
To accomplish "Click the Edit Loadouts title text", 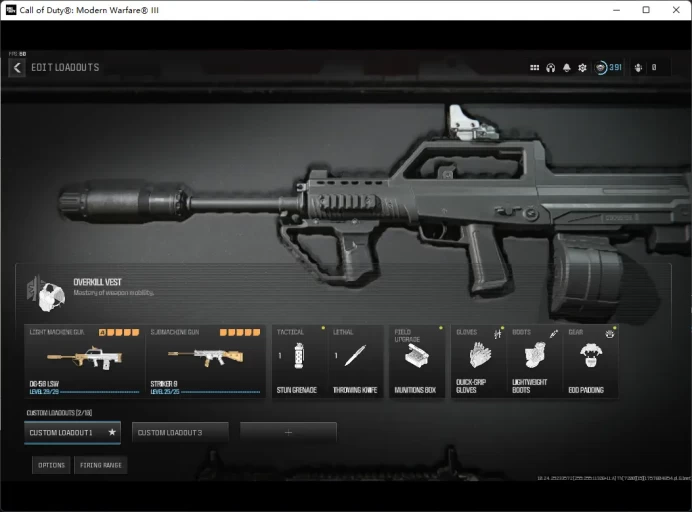I will (65, 68).
